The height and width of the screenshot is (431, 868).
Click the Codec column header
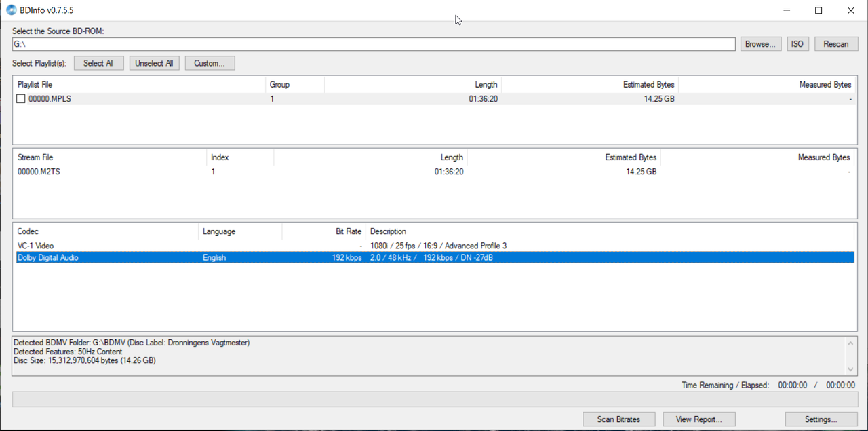tap(106, 231)
